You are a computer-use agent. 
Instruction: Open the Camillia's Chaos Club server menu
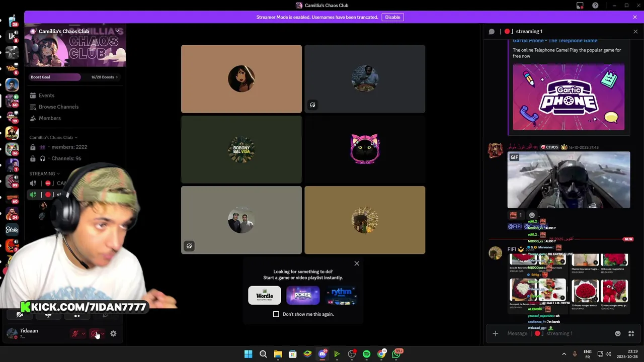(75, 31)
